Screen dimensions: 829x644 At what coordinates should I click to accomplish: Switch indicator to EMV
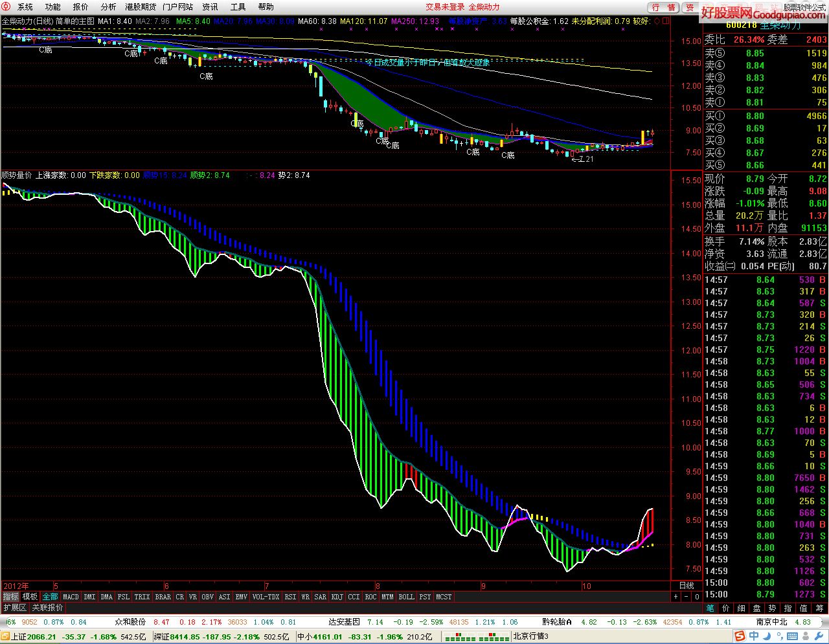[242, 597]
